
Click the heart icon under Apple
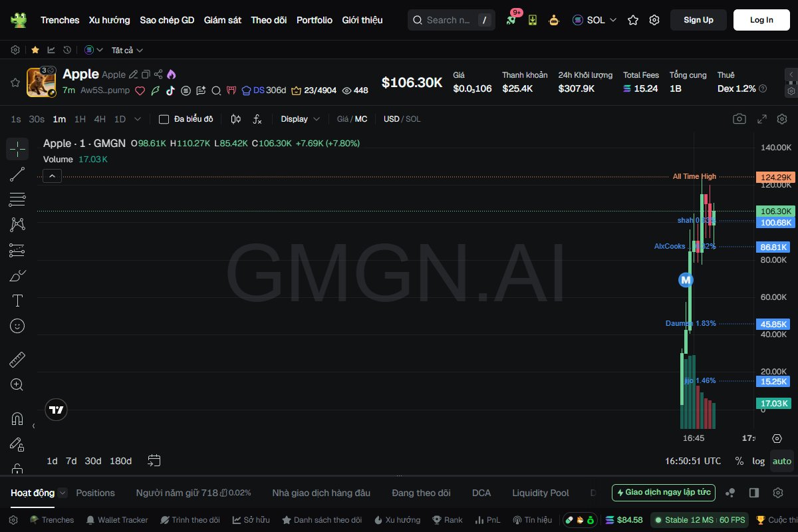point(140,90)
